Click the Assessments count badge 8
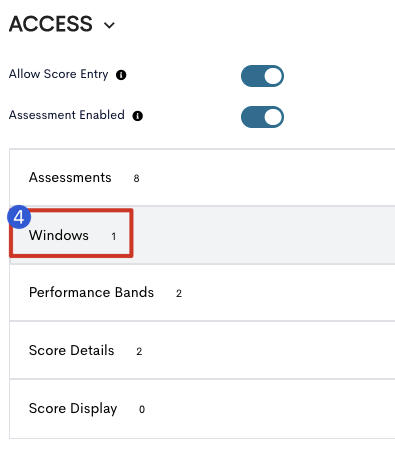 pyautogui.click(x=136, y=178)
